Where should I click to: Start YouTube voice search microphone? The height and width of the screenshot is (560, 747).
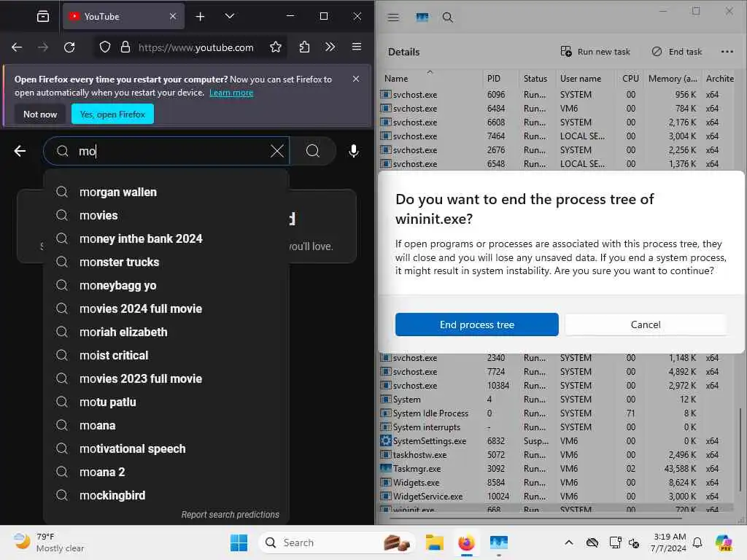pos(354,151)
